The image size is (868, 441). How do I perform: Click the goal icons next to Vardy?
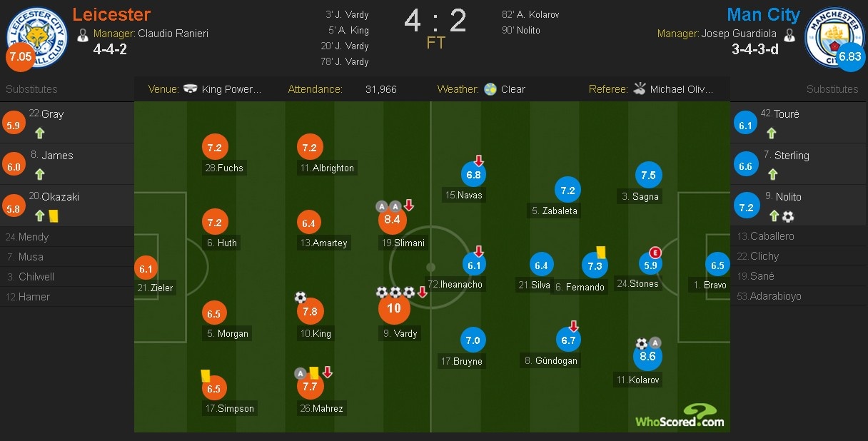tap(393, 292)
